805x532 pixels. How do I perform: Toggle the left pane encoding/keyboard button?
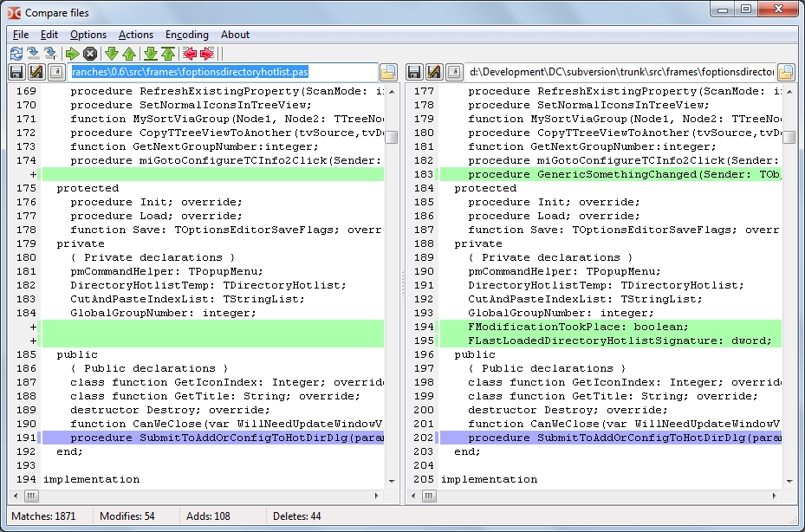pyautogui.click(x=56, y=72)
